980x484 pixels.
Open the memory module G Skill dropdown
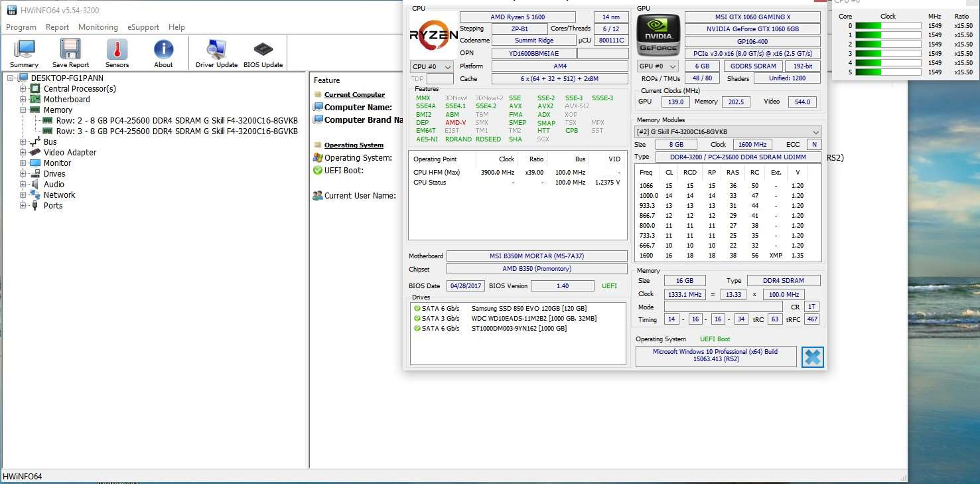[x=728, y=131]
